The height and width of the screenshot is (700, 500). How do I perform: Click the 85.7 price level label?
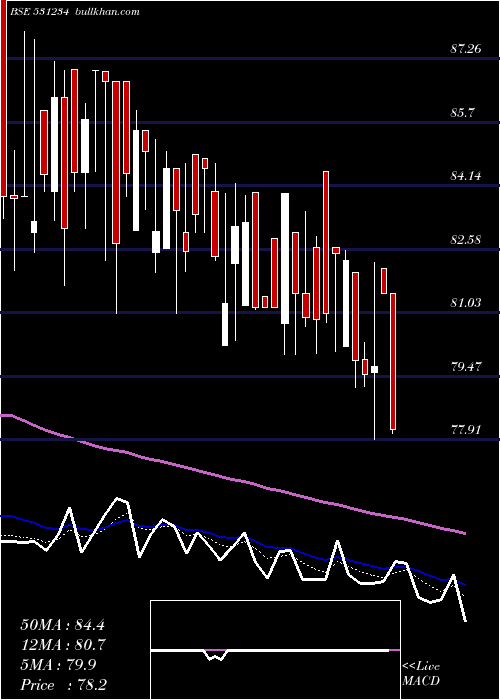coord(462,113)
